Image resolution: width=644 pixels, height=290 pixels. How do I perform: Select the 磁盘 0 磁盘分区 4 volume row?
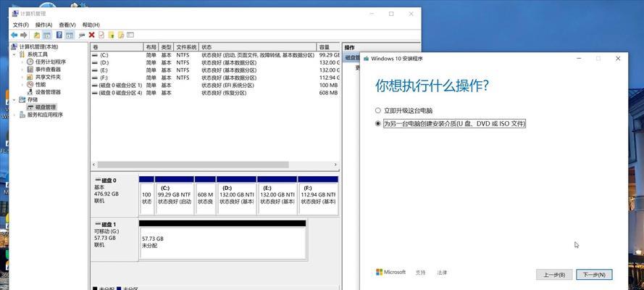coord(215,93)
